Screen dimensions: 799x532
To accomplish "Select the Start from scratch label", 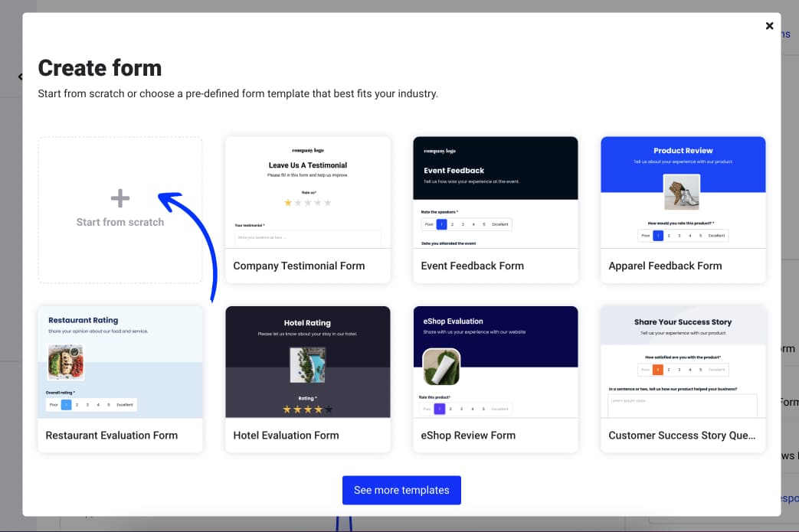I will coord(120,222).
